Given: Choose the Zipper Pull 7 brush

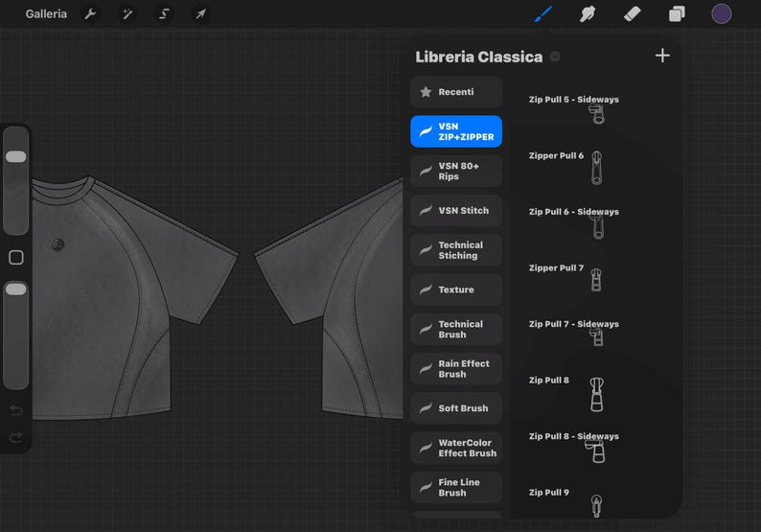Looking at the screenshot, I should point(595,279).
